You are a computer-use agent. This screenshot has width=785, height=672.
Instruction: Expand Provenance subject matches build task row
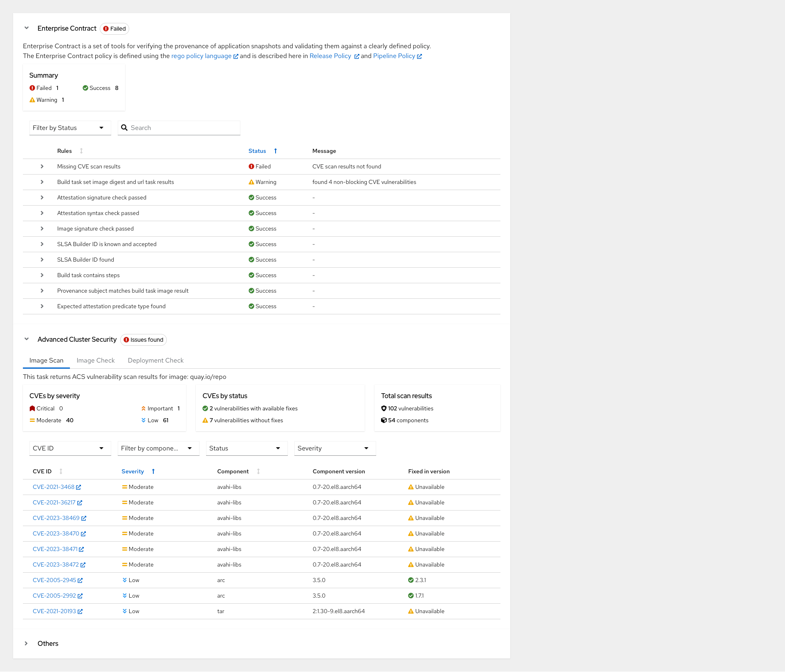click(x=42, y=291)
